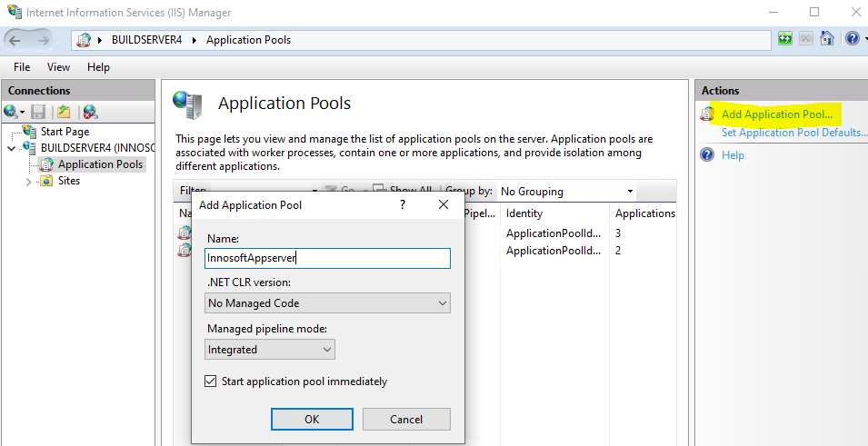Viewport: 868px width, 446px height.
Task: Click the Name text field
Action: 328,258
